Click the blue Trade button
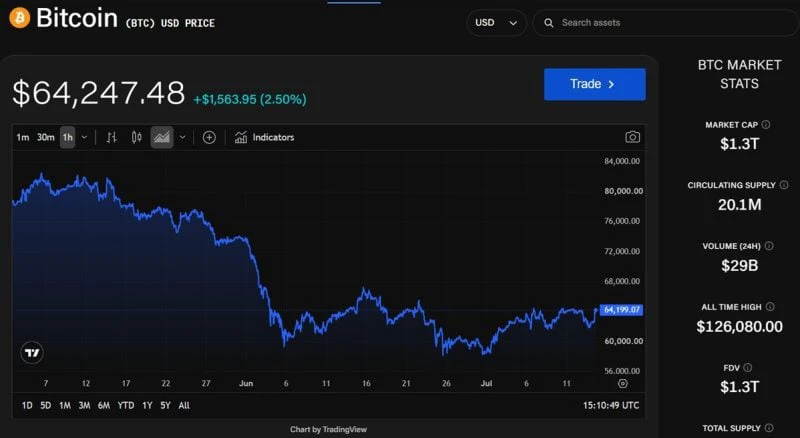Screen dimensions: 800x438 (594, 84)
